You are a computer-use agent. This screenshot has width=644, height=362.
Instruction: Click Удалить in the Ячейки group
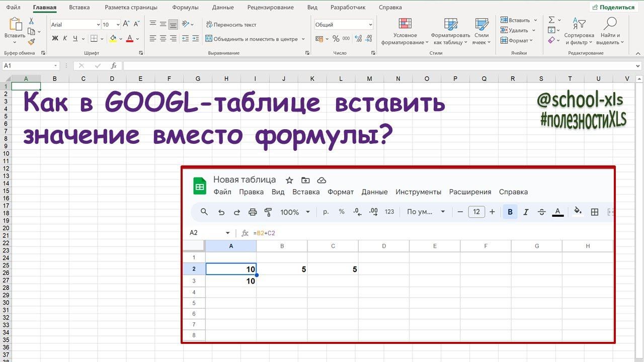pyautogui.click(x=519, y=30)
